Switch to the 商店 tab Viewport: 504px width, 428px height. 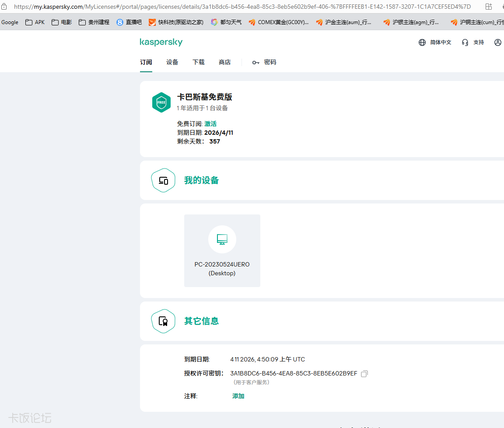tap(225, 63)
